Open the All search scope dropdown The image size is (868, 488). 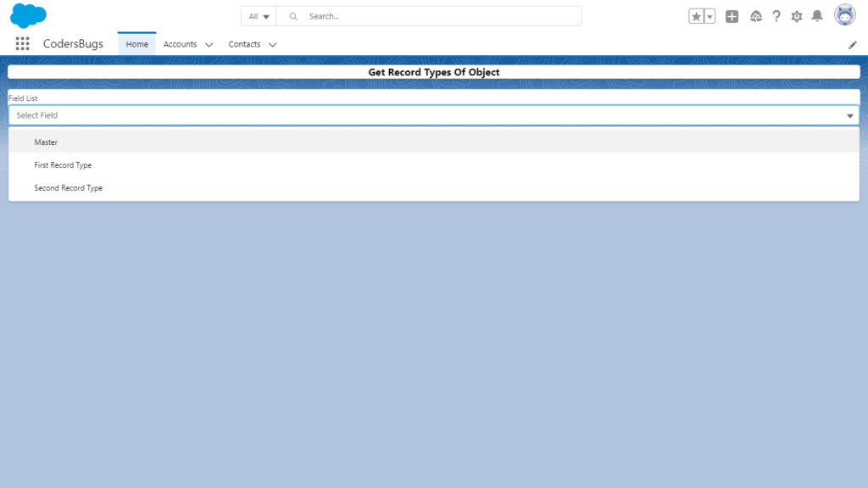259,17
